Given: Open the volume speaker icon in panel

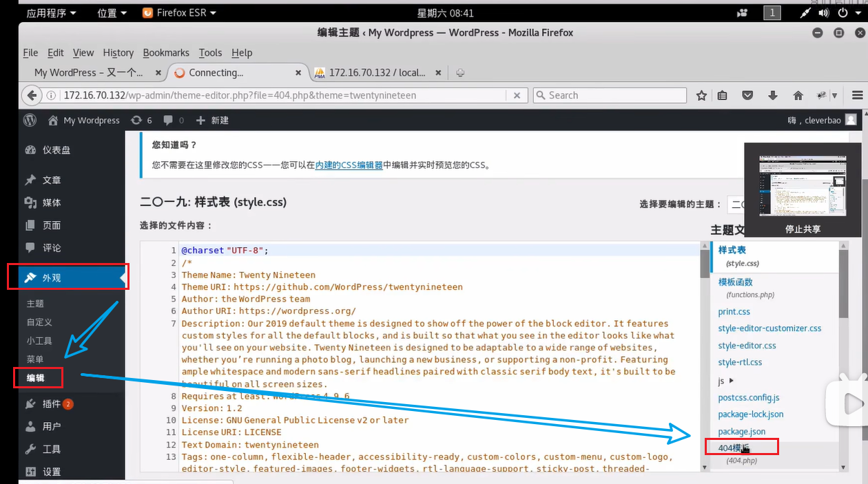Looking at the screenshot, I should point(823,12).
